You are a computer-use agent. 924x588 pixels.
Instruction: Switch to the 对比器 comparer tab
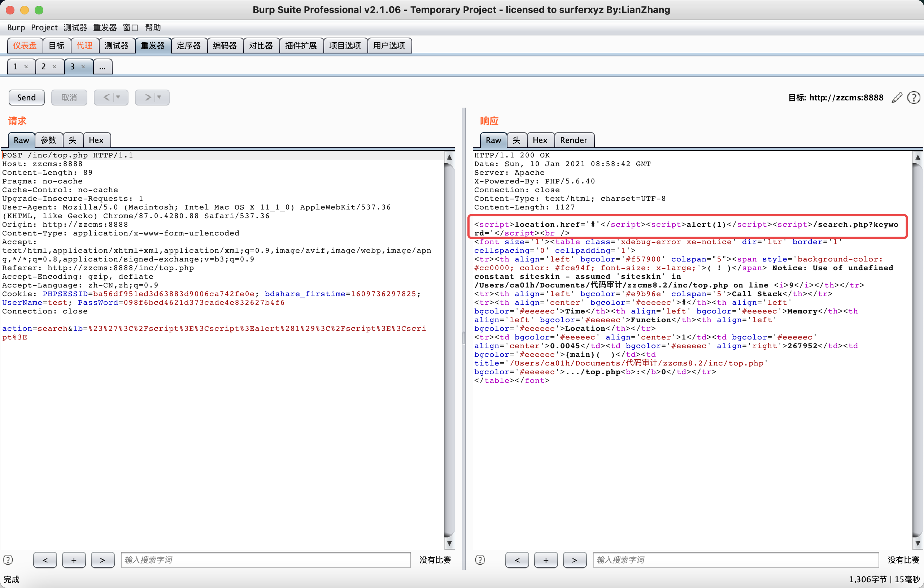pyautogui.click(x=261, y=46)
